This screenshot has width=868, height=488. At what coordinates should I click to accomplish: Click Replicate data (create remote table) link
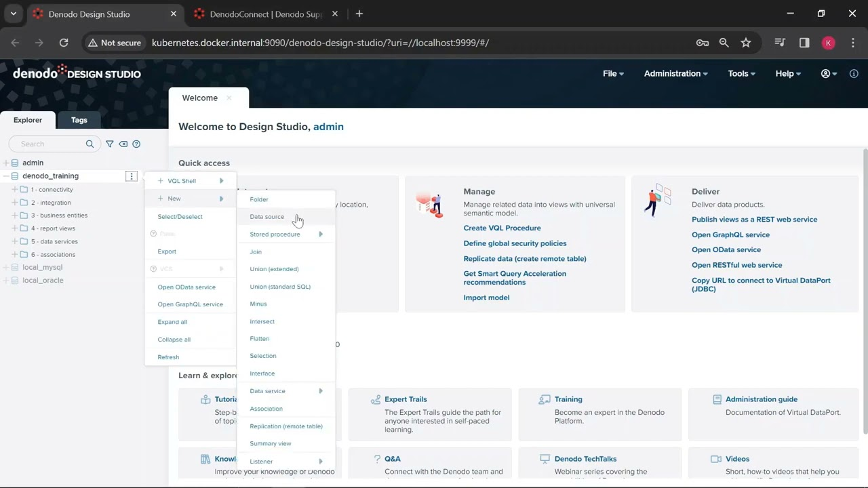point(525,259)
